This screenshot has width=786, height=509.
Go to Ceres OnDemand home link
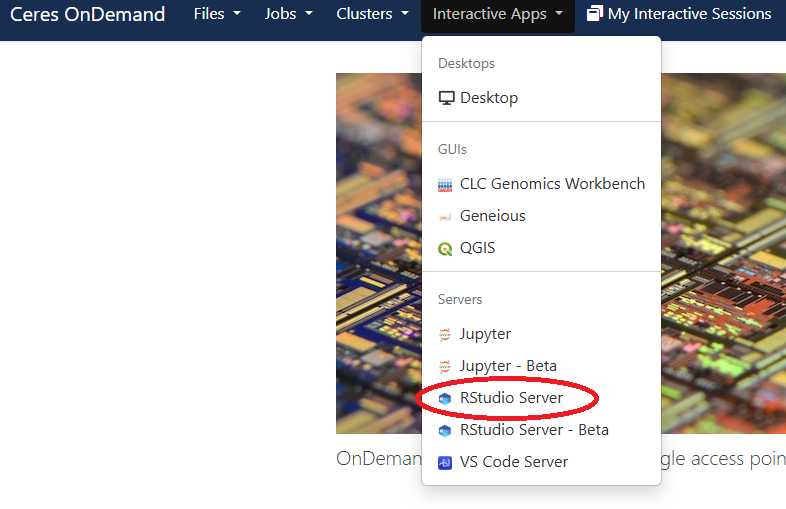pos(87,14)
